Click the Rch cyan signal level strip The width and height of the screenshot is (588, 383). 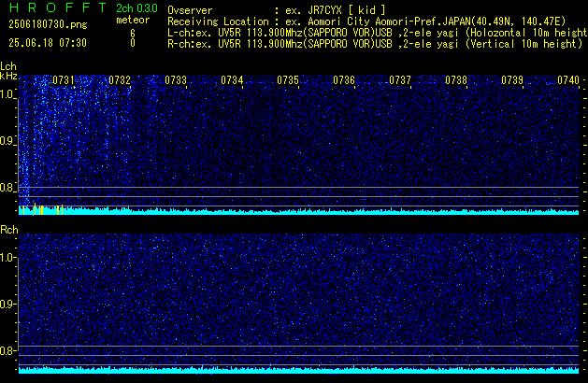tap(298, 370)
